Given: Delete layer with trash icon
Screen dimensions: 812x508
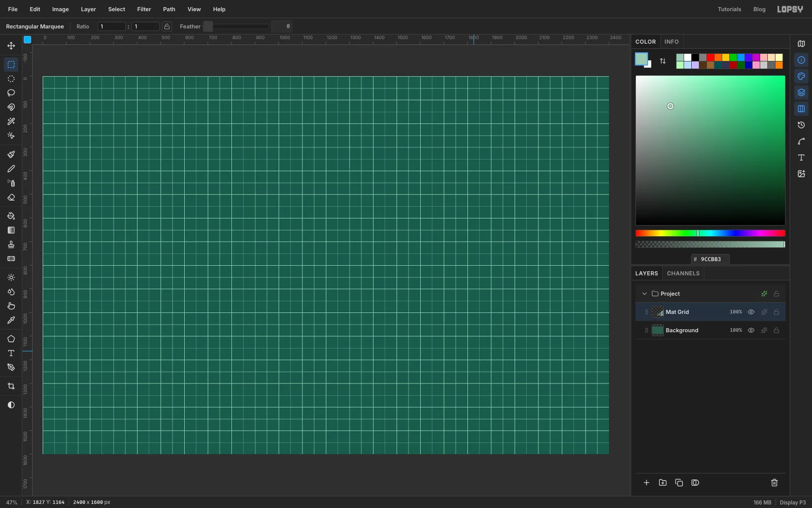Looking at the screenshot, I should coord(774,483).
